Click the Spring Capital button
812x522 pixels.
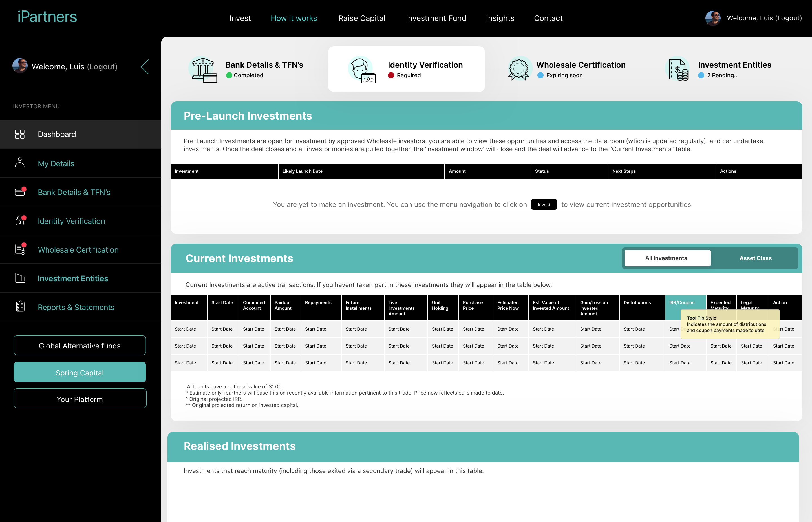[80, 373]
